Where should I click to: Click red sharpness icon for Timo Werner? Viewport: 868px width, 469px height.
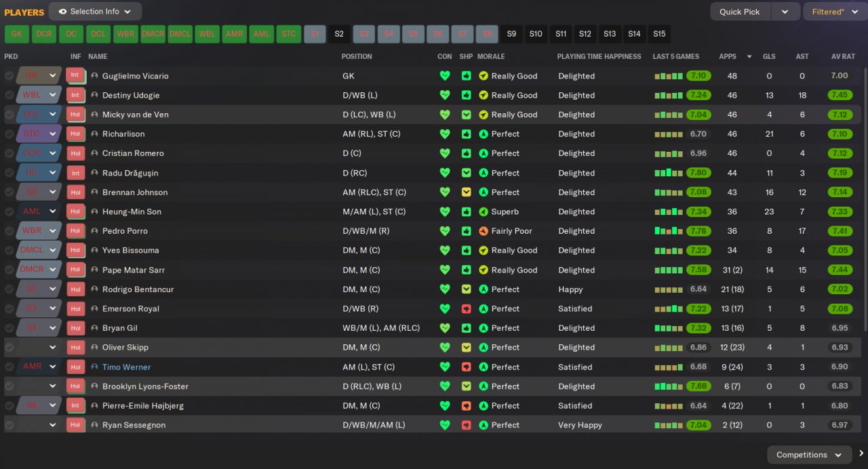click(x=467, y=367)
